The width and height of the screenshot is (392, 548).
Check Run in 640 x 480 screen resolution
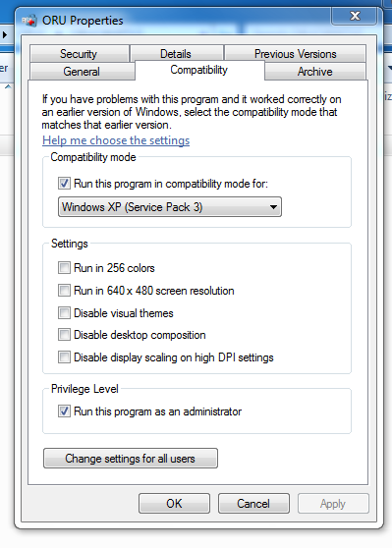click(64, 291)
